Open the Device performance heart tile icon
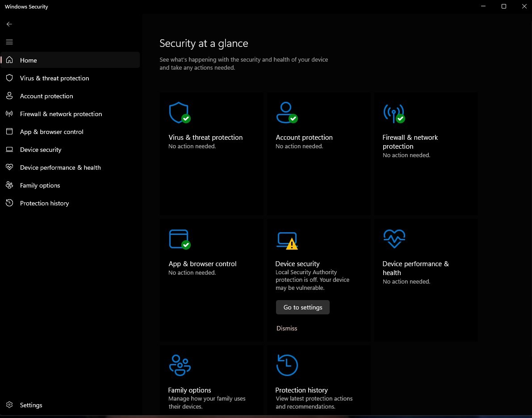Viewport: 532px width, 418px height. point(394,239)
